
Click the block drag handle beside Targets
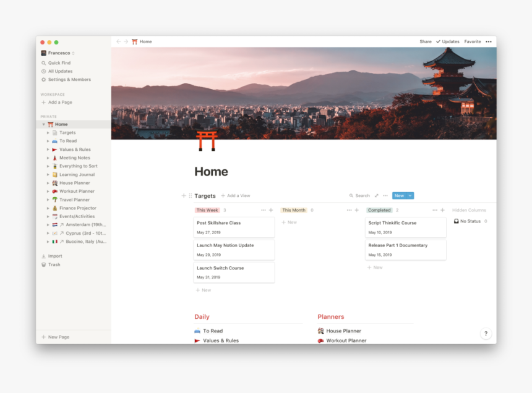pyautogui.click(x=191, y=195)
